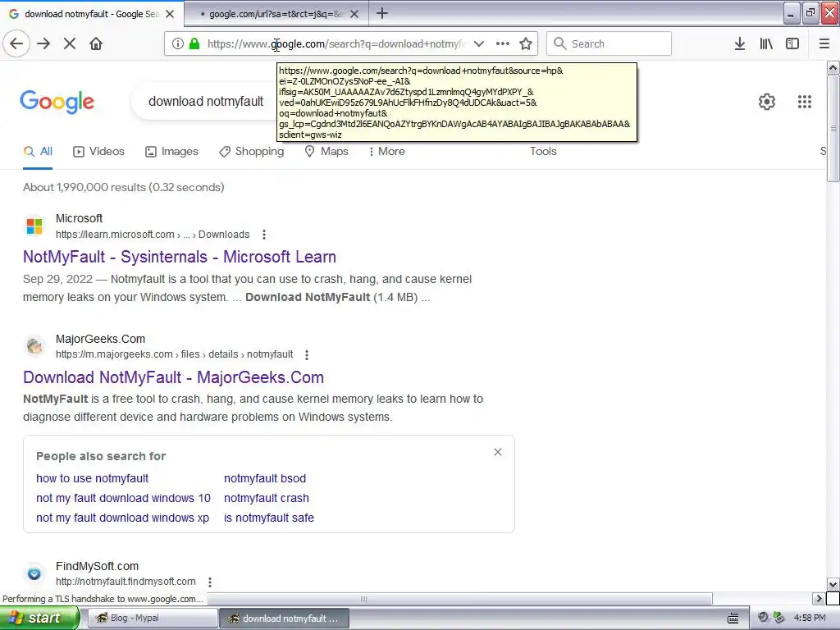Close the download notmyfault tab

(x=170, y=14)
